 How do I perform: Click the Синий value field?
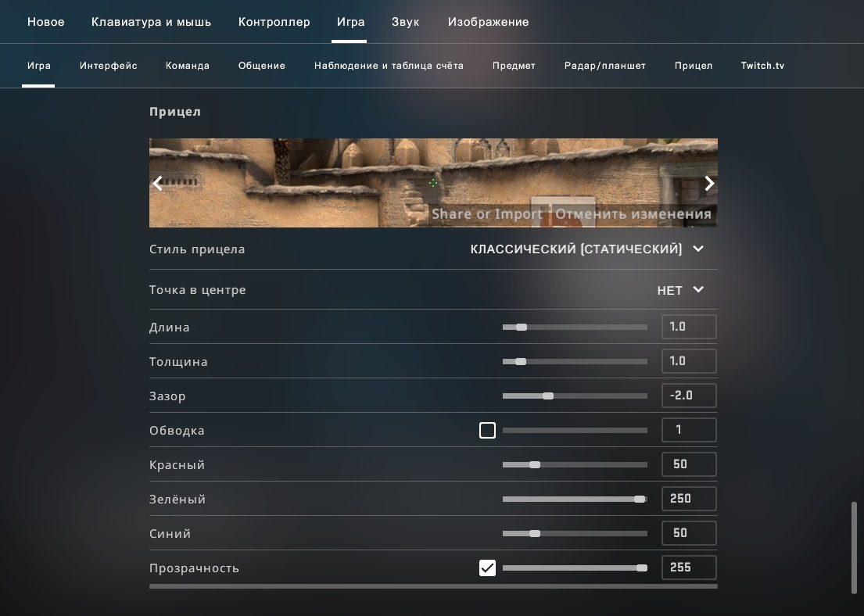click(x=689, y=533)
